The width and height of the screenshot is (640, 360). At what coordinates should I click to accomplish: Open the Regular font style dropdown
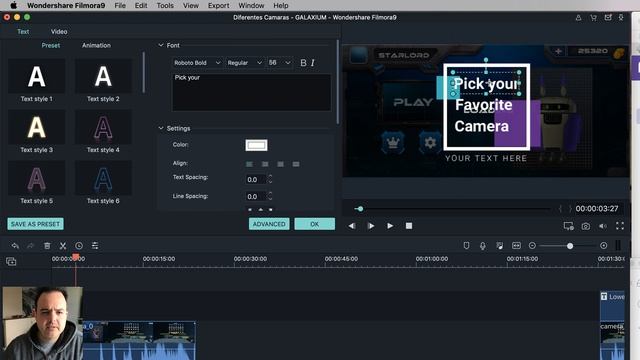(244, 63)
